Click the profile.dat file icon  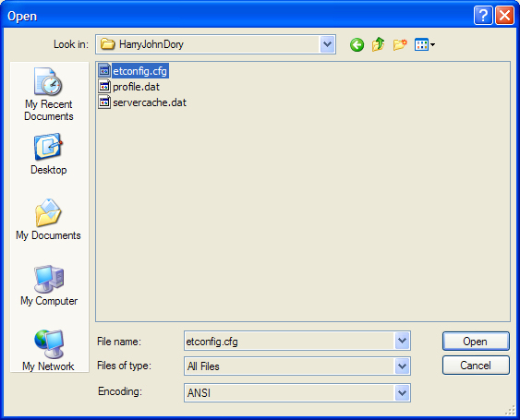click(x=104, y=87)
